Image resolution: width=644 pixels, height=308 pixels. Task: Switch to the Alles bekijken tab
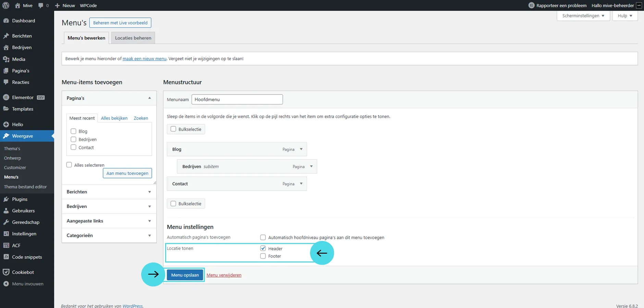114,118
